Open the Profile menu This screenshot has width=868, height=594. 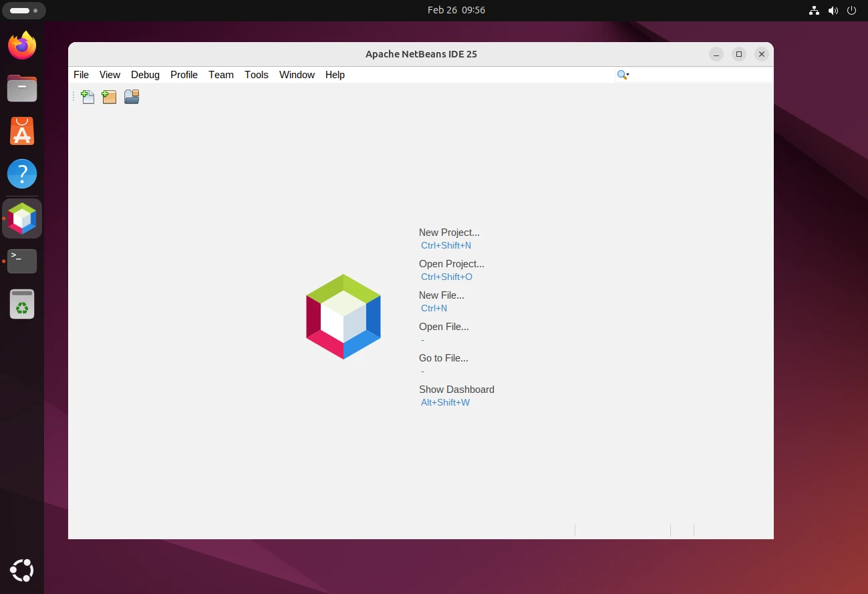(x=184, y=75)
